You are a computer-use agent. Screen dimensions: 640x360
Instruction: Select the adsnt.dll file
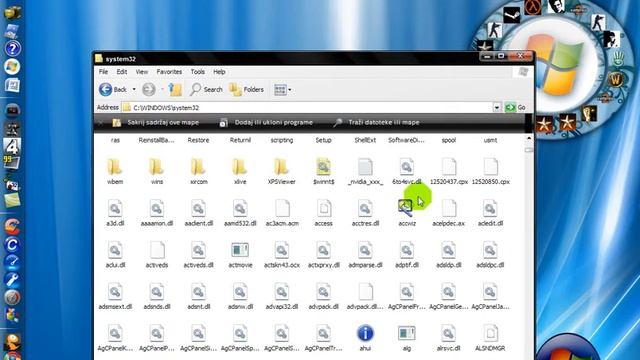tap(198, 296)
